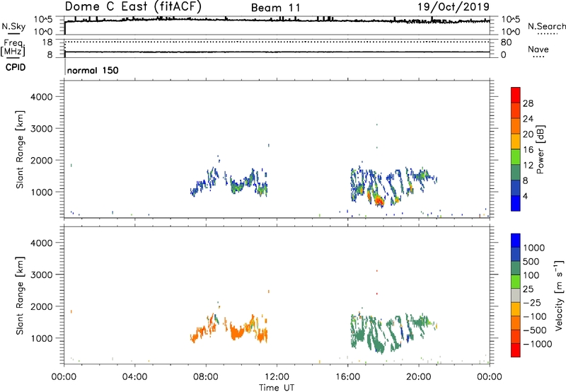Click the 'Dome C East (fitACF)' title
This screenshot has width=566, height=392.
tap(133, 6)
